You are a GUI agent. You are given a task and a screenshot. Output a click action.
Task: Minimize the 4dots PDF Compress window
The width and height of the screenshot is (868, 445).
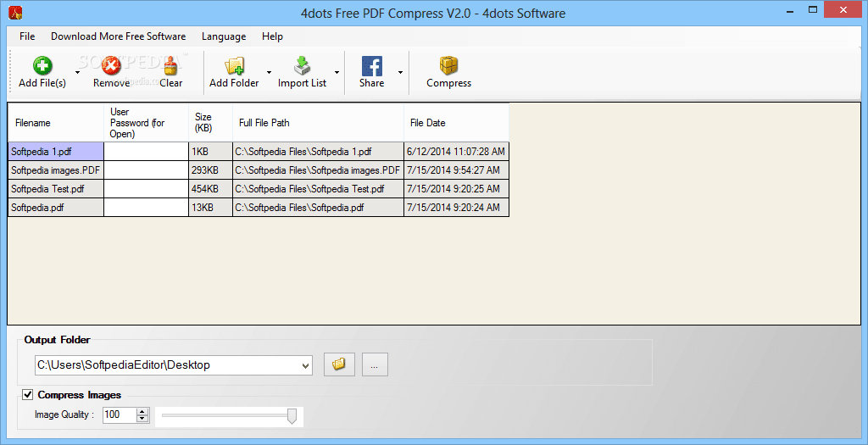(790, 10)
